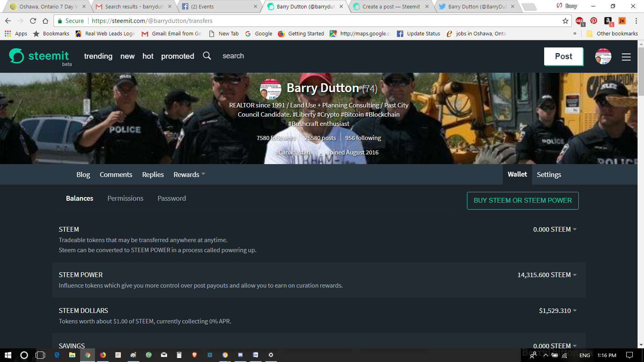The width and height of the screenshot is (644, 362).
Task: Open Chrome's three-dot menu
Action: (636, 21)
